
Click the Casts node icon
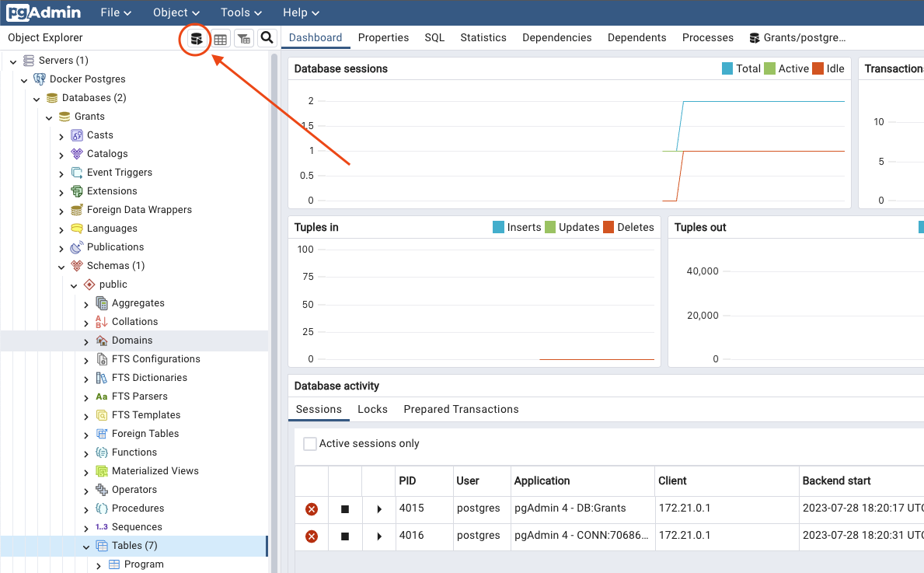77,135
